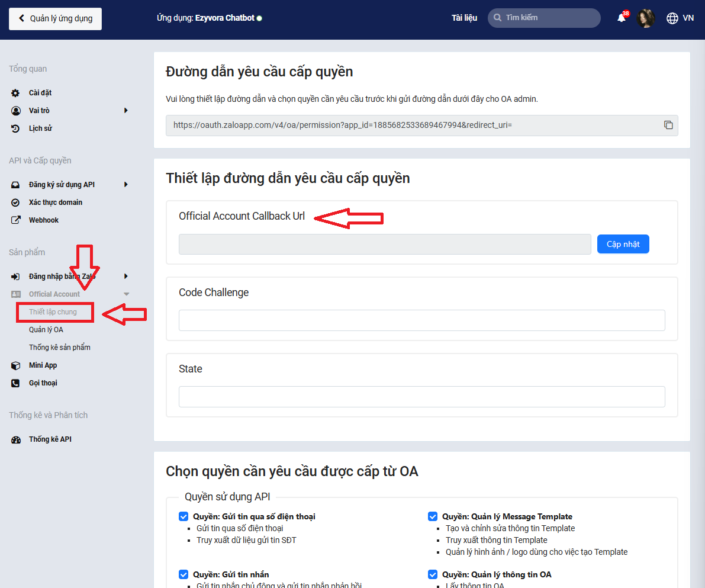Toggle the Quyền: Gửi tin nhắn checkbox
The width and height of the screenshot is (705, 588).
click(x=184, y=574)
